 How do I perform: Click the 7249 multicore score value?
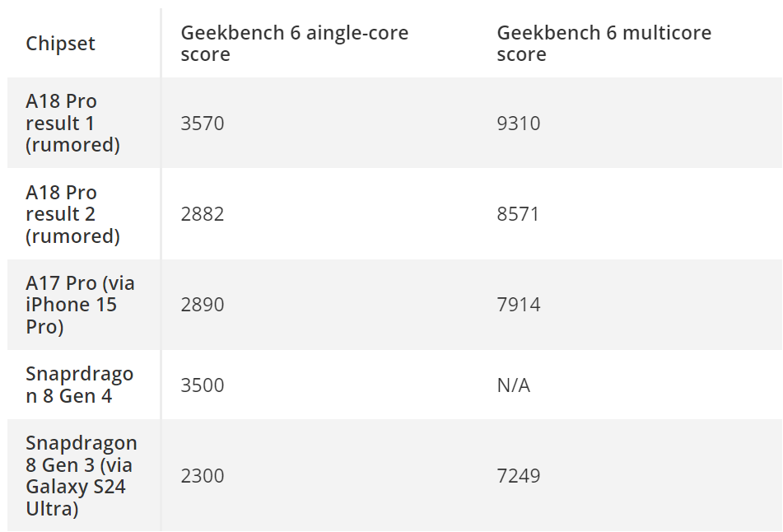tap(519, 476)
